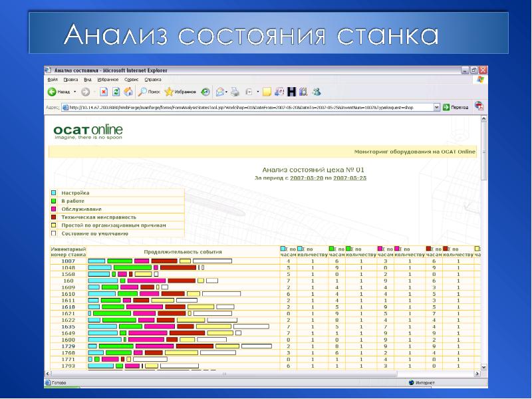Expand the Back button history dropdown arrow
The image size is (532, 399).
[75, 92]
